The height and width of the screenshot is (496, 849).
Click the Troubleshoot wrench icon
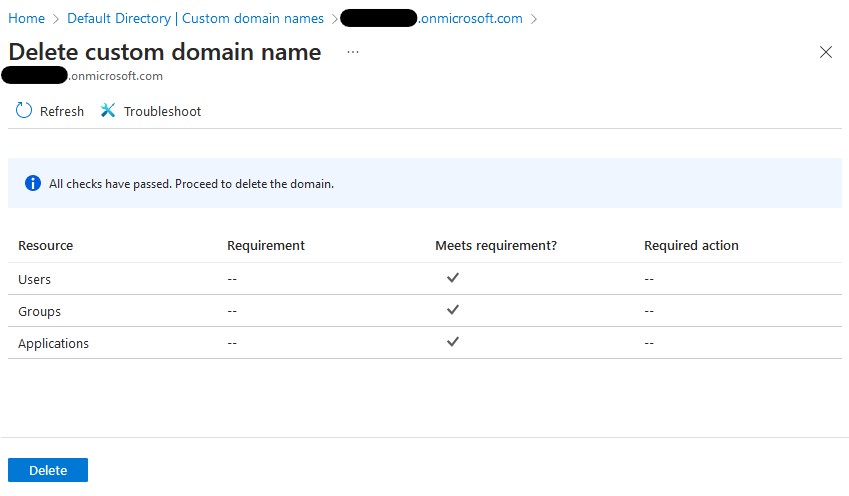pyautogui.click(x=108, y=111)
